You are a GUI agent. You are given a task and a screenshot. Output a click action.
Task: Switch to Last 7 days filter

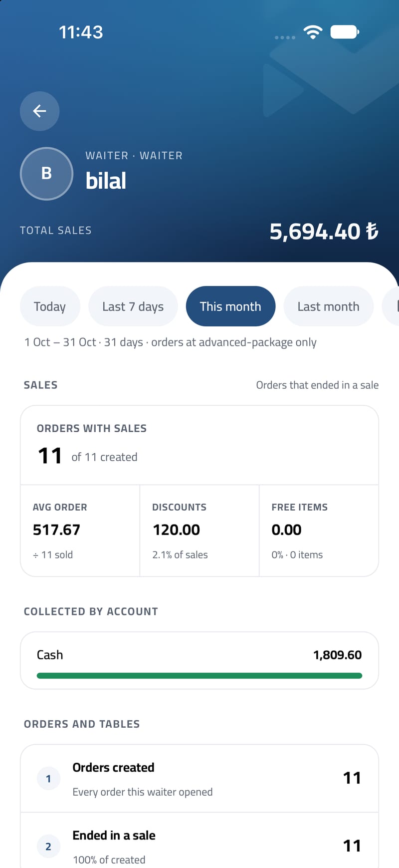click(133, 306)
